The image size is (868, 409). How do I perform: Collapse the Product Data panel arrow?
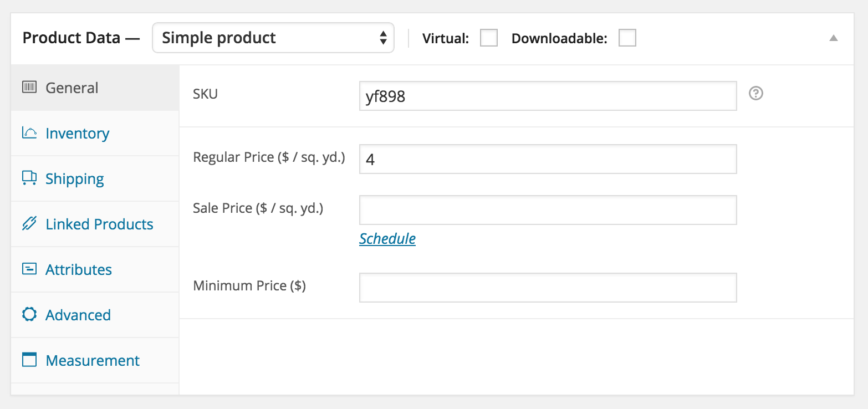pos(833,38)
